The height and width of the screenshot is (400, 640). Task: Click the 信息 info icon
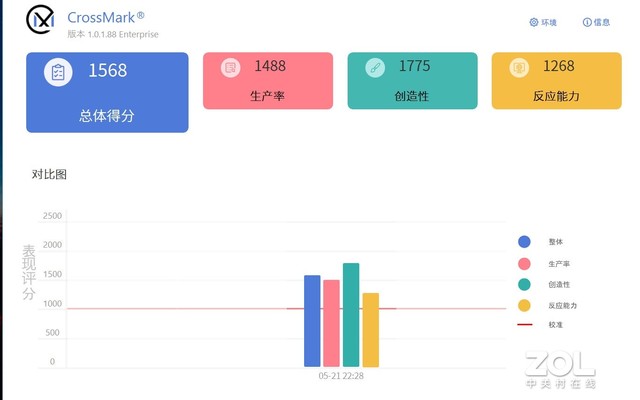(x=586, y=22)
